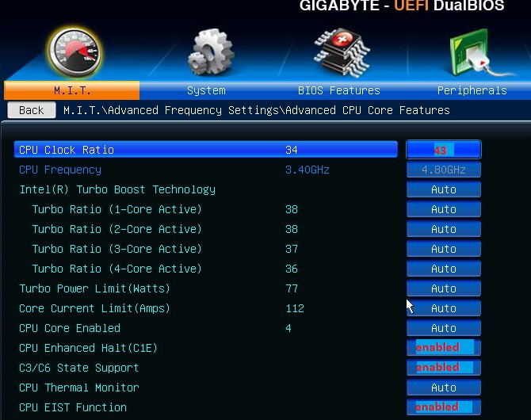Toggle C3/C6 State Support enabled setting
The height and width of the screenshot is (420, 531).
(444, 368)
